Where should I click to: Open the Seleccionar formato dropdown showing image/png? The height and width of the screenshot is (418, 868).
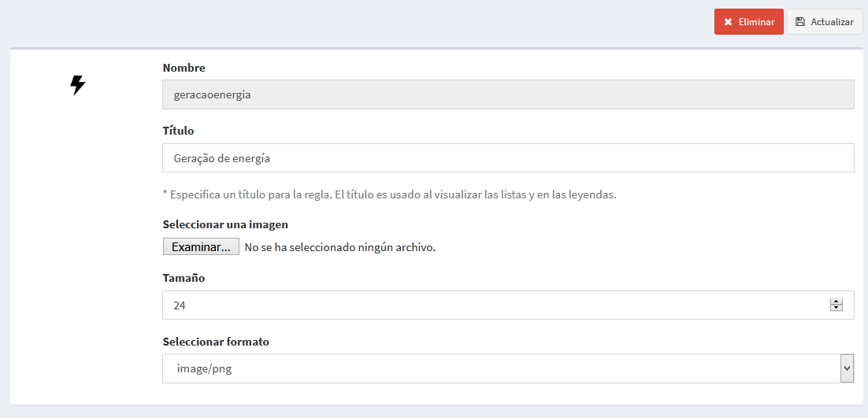pyautogui.click(x=508, y=368)
